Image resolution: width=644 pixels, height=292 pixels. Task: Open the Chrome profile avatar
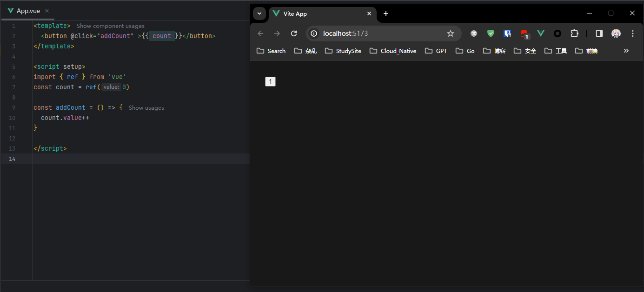click(x=616, y=33)
